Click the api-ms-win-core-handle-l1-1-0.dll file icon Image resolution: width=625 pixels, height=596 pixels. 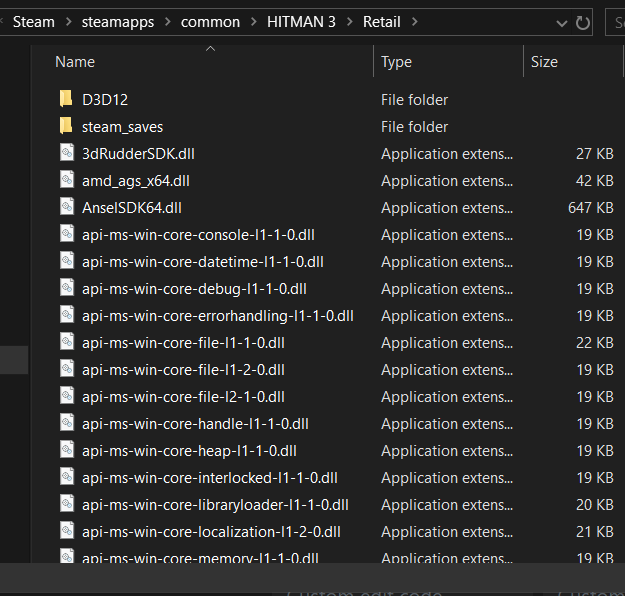click(x=67, y=423)
